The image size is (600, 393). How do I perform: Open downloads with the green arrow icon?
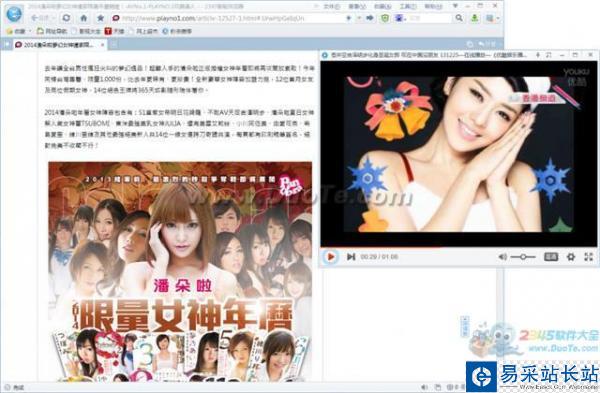(x=474, y=18)
